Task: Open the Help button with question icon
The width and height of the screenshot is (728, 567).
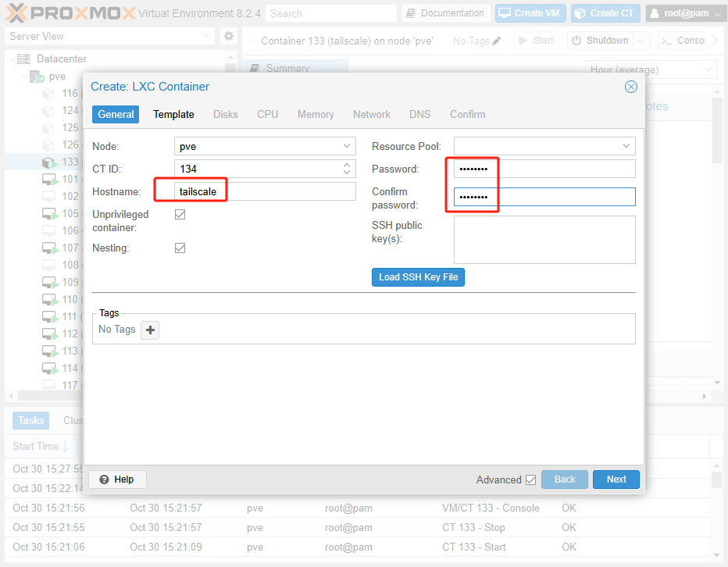Action: tap(117, 480)
